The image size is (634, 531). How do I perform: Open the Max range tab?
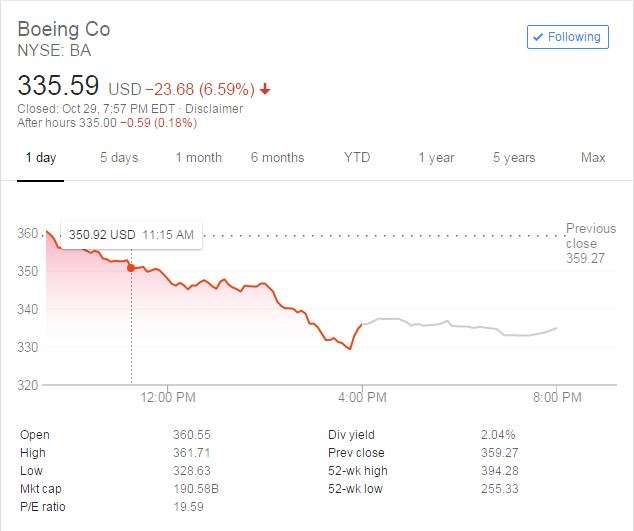click(593, 158)
